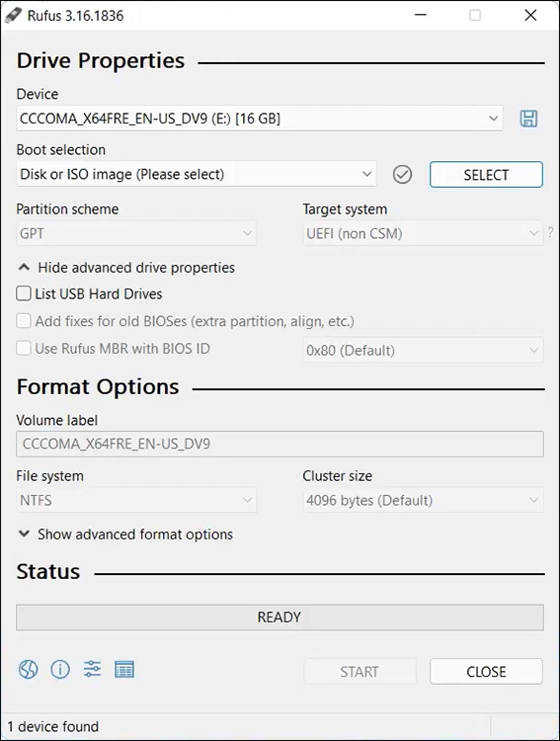Open the Partition scheme GPT dropdown
Viewport: 560px width, 741px height.
(x=136, y=233)
